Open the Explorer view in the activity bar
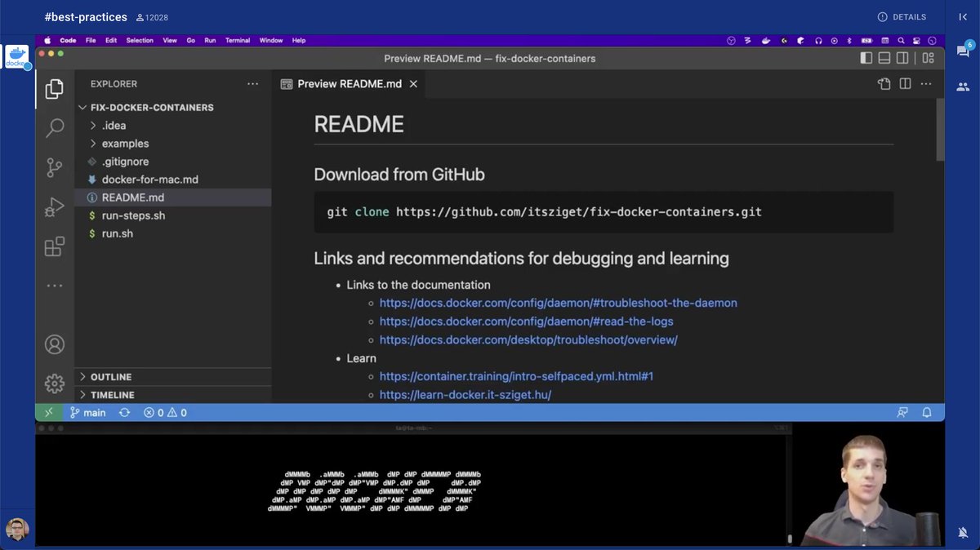Viewport: 980px width, 550px height. 55,89
